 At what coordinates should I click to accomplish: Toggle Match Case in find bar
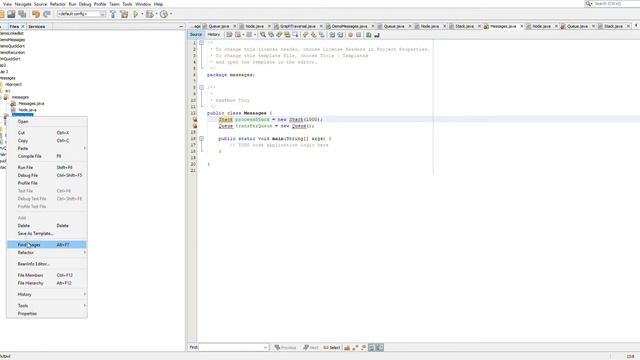[x=347, y=348]
